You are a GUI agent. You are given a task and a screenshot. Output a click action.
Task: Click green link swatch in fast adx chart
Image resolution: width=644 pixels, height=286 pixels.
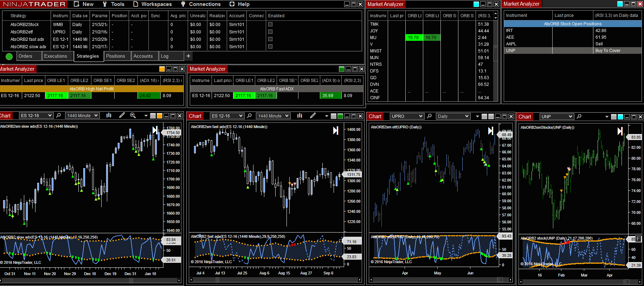click(x=340, y=116)
